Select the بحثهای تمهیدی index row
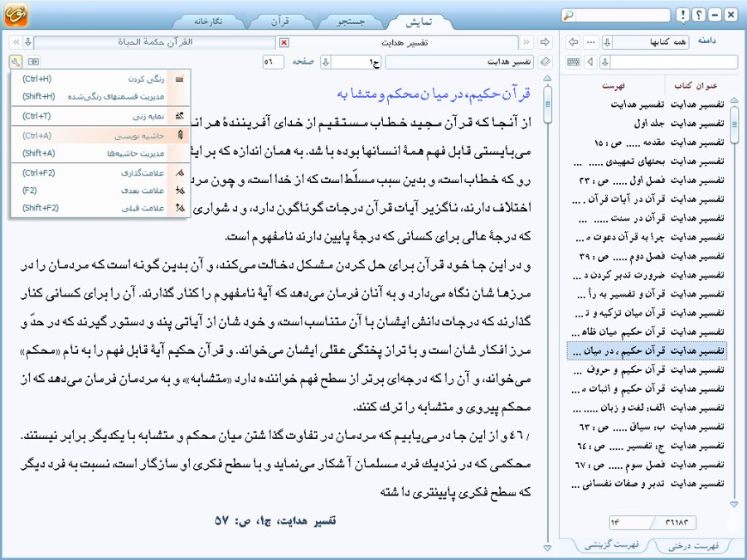 pos(647,162)
